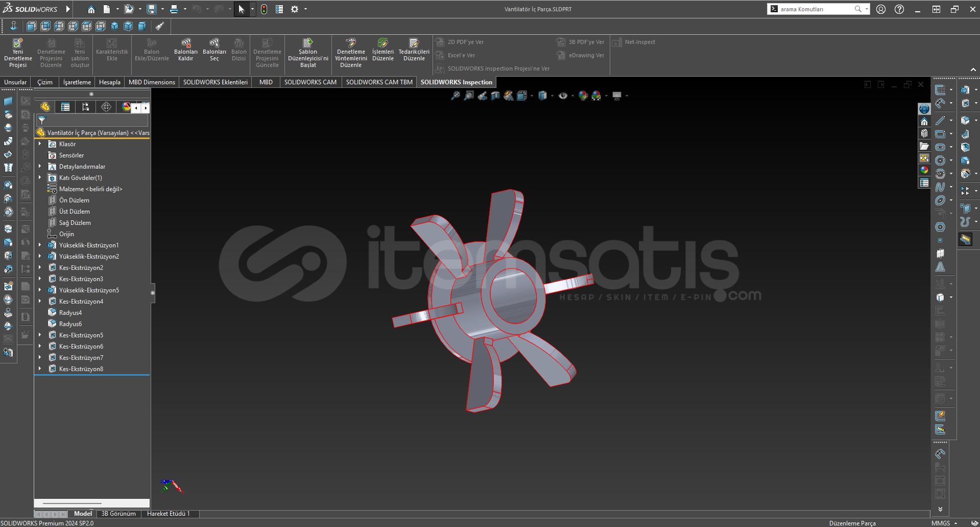
Task: Click the user login profile icon
Action: tap(881, 9)
